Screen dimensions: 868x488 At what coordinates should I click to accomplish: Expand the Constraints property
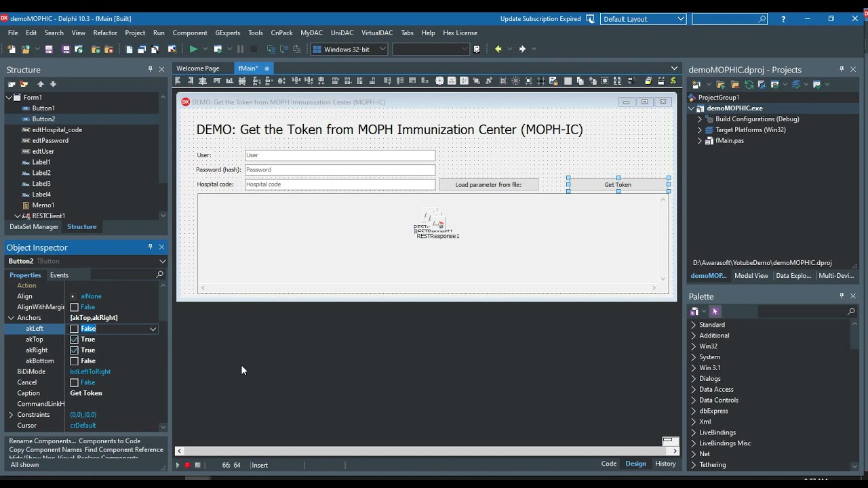pos(11,415)
